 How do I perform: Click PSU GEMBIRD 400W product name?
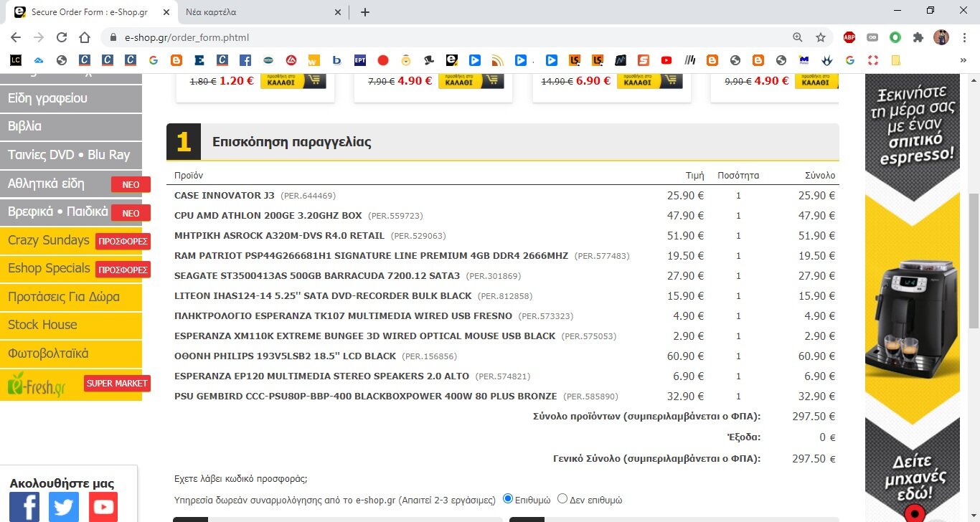click(x=365, y=396)
